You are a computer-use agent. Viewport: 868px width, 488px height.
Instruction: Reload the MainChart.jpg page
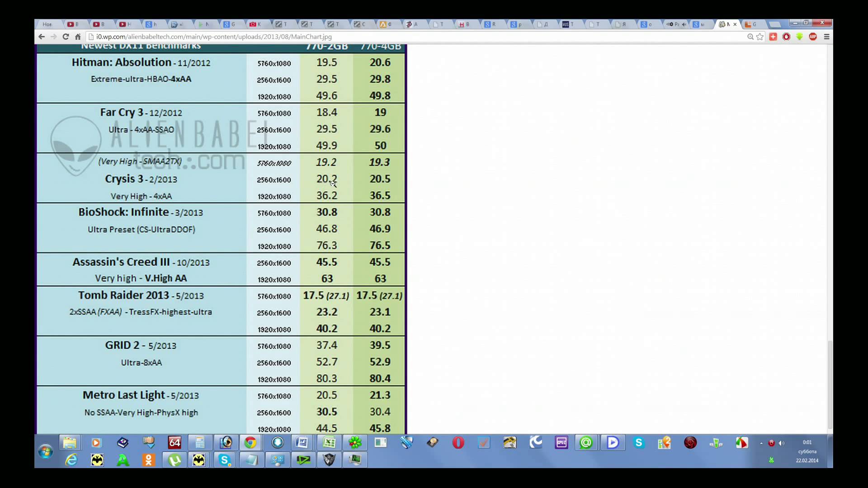point(66,37)
